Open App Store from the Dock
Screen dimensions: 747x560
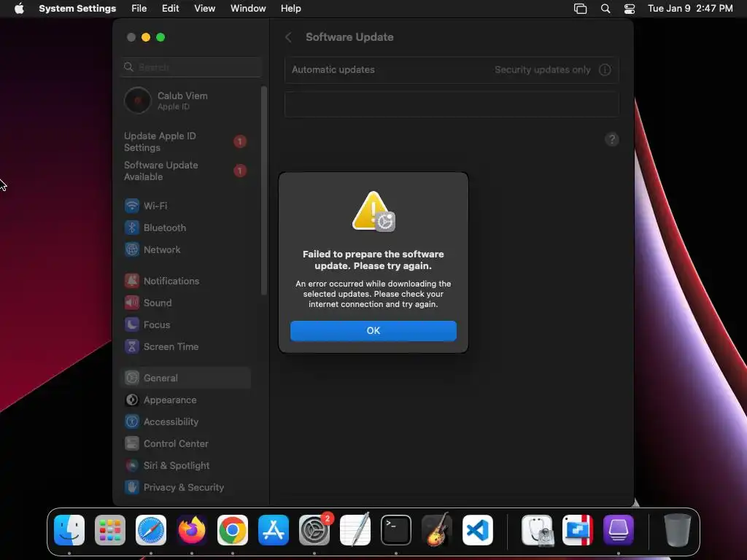(274, 530)
